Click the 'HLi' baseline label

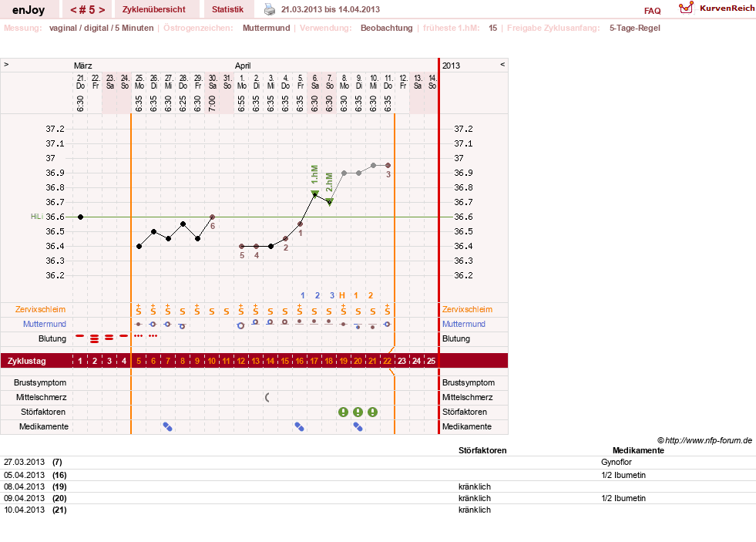coord(37,217)
